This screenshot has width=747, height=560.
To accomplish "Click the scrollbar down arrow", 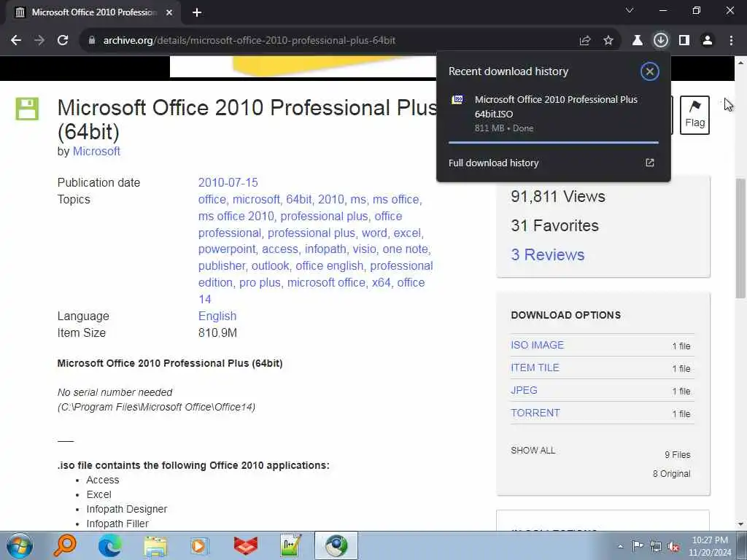I will [x=741, y=524].
